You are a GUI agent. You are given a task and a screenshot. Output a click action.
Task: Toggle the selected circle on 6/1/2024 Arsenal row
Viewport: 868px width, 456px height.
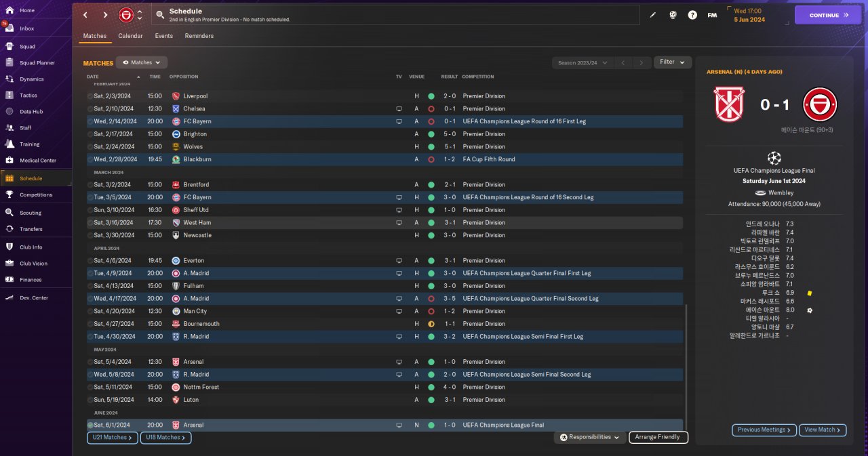pos(90,425)
